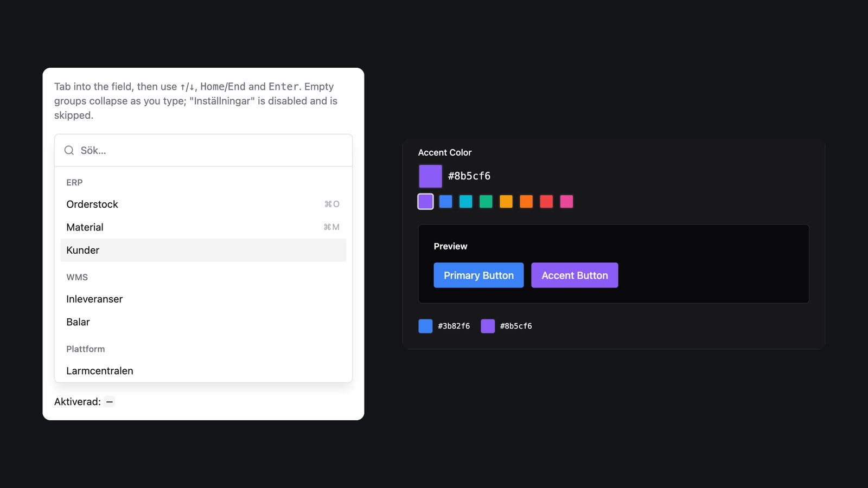Pick the blue preset swatch
This screenshot has width=868, height=488.
(x=445, y=202)
